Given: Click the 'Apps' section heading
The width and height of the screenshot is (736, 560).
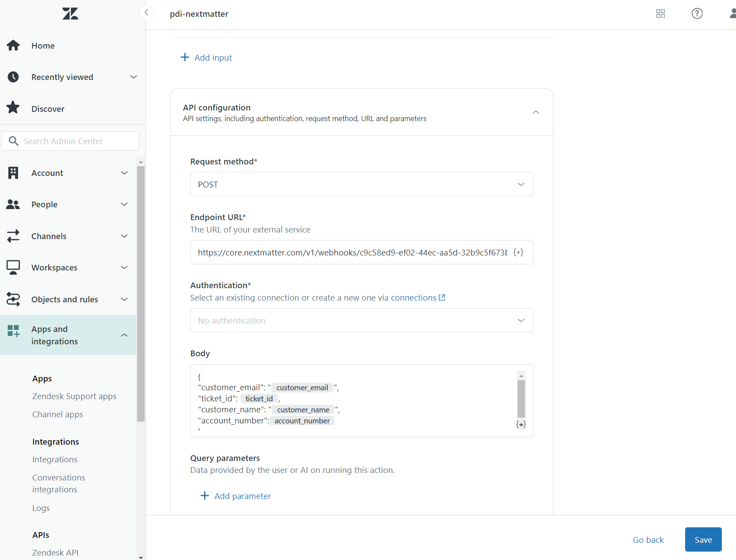Looking at the screenshot, I should (42, 379).
